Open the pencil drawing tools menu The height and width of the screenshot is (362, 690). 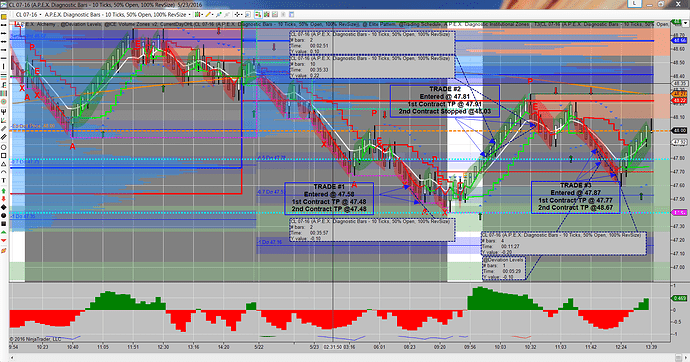(210, 15)
